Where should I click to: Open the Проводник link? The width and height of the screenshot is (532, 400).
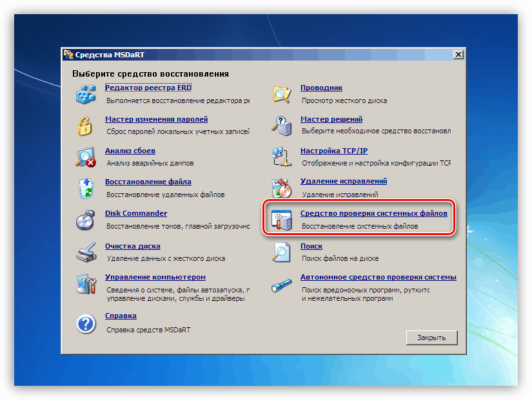tap(321, 88)
